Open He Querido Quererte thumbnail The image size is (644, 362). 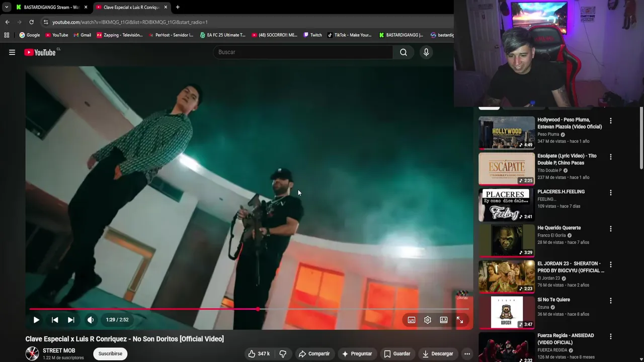tap(507, 241)
